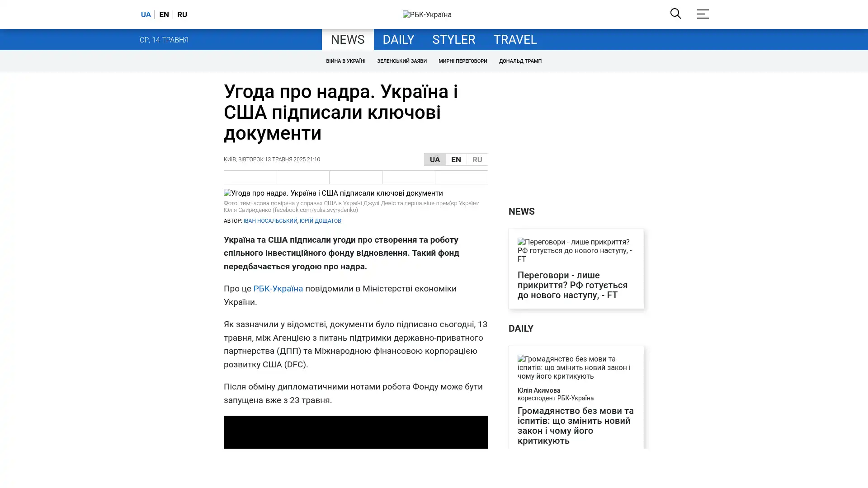868x488 pixels.
Task: Click the РБК-Україна site logo
Action: click(427, 14)
